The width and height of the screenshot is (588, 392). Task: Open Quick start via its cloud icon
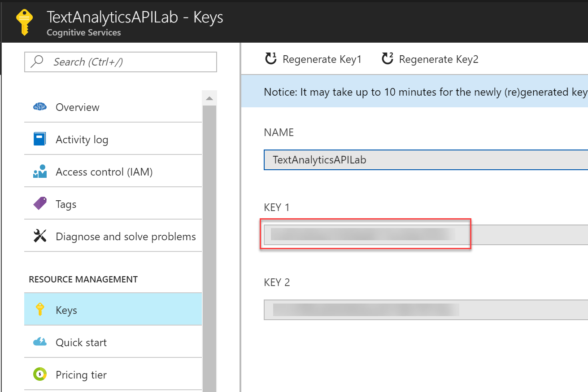click(x=40, y=342)
